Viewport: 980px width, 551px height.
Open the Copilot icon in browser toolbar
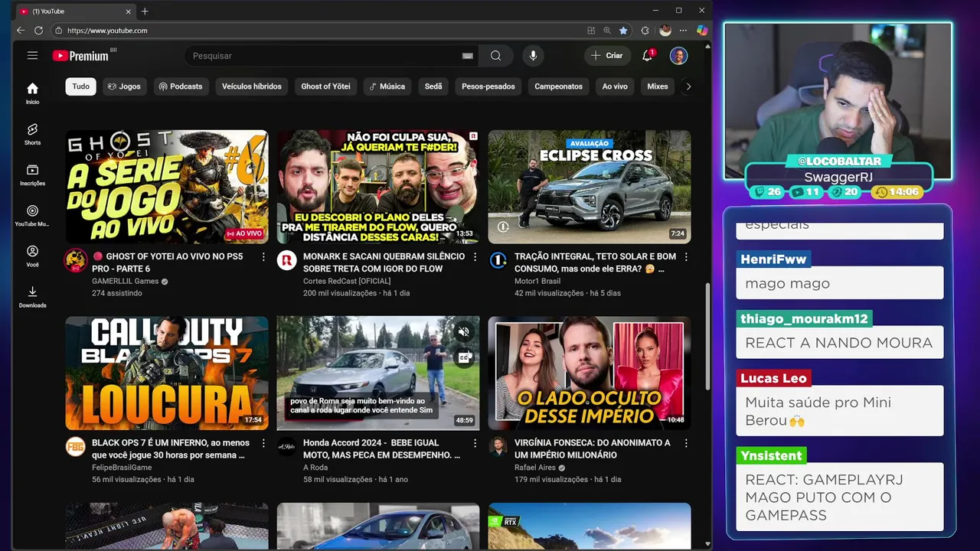point(702,31)
